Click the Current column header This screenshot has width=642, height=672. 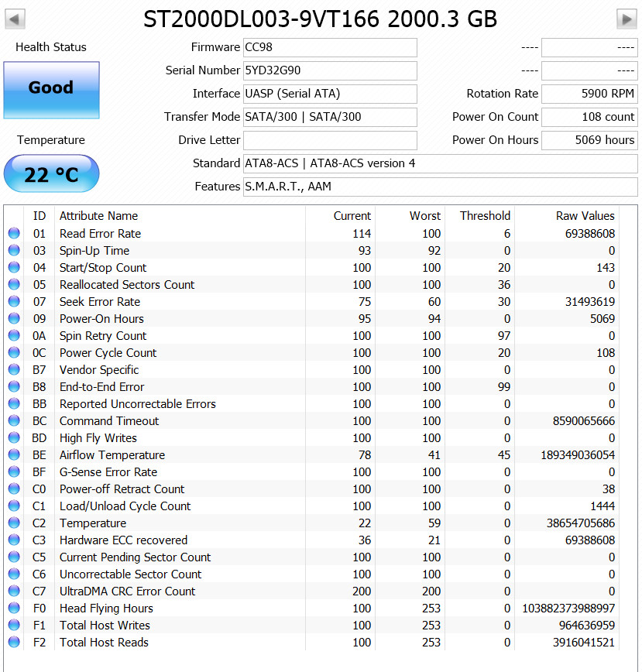[x=352, y=215]
